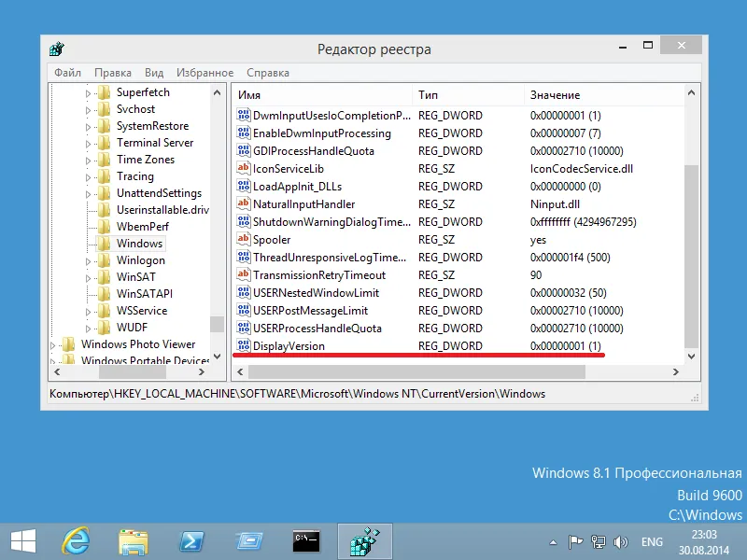Expand the Windows Photo Viewer key

coord(53,345)
